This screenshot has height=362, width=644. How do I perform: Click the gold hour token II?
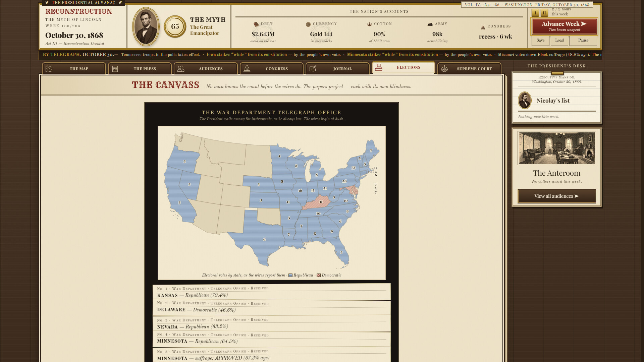544,13
